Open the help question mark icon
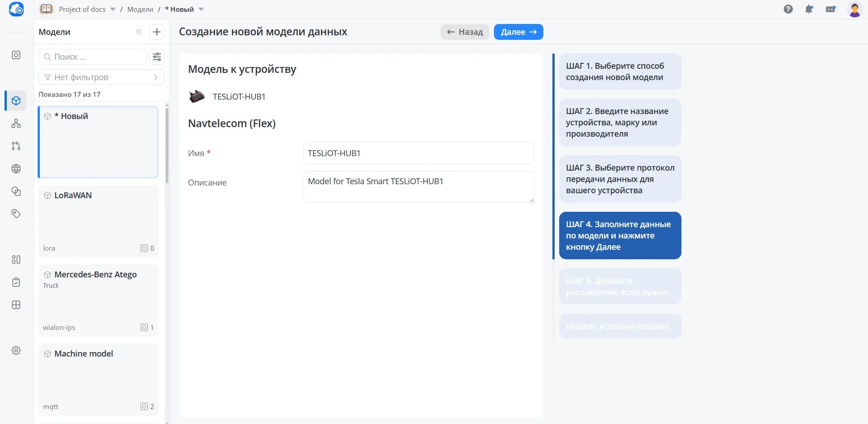Viewport: 868px width, 424px height. point(788,9)
